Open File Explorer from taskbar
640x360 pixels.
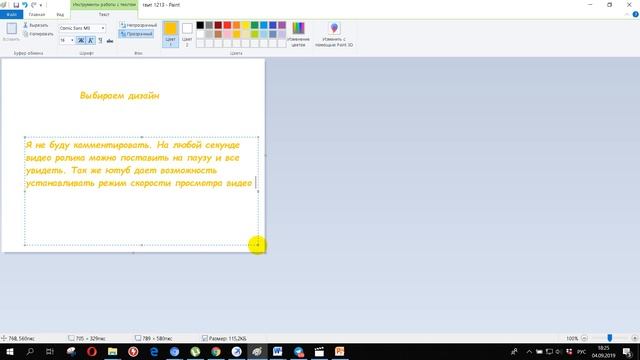pos(112,351)
